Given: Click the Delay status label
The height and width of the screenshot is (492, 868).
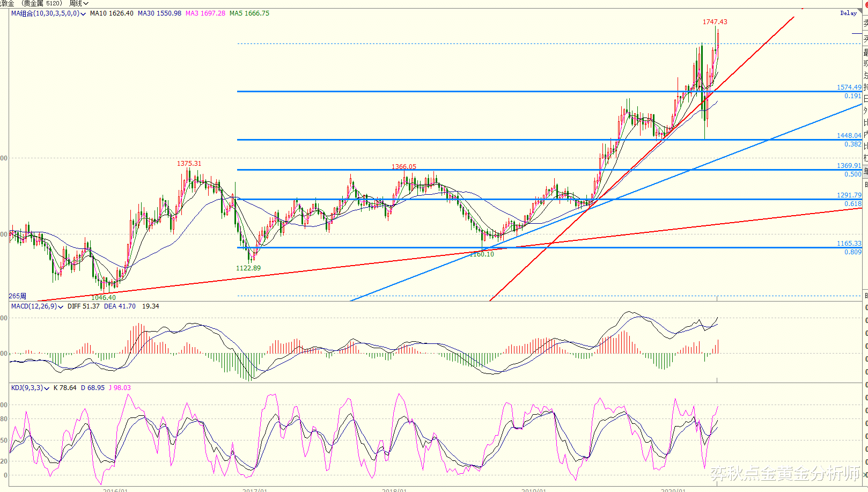Looking at the screenshot, I should click(849, 13).
